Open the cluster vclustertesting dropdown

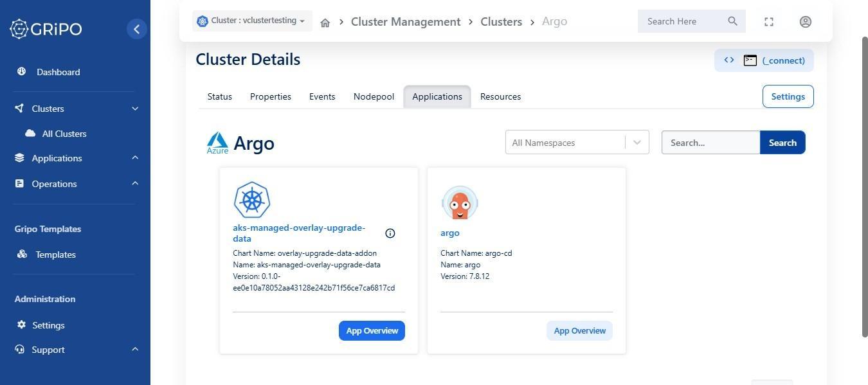coord(252,21)
